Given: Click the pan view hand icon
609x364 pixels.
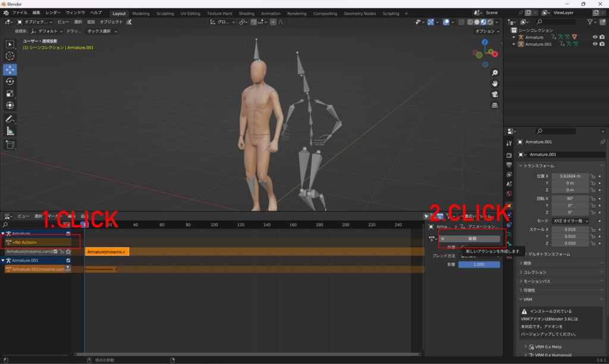Looking at the screenshot, I should pyautogui.click(x=494, y=84).
